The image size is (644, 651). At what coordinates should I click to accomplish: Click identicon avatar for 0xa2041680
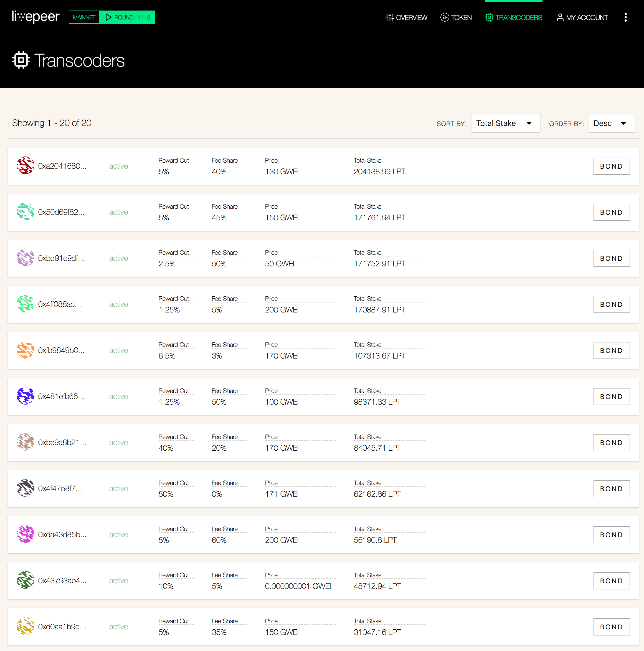click(x=25, y=166)
